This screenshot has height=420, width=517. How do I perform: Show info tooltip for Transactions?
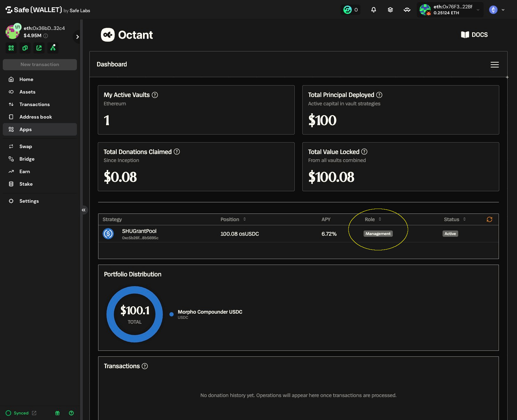[x=145, y=366]
